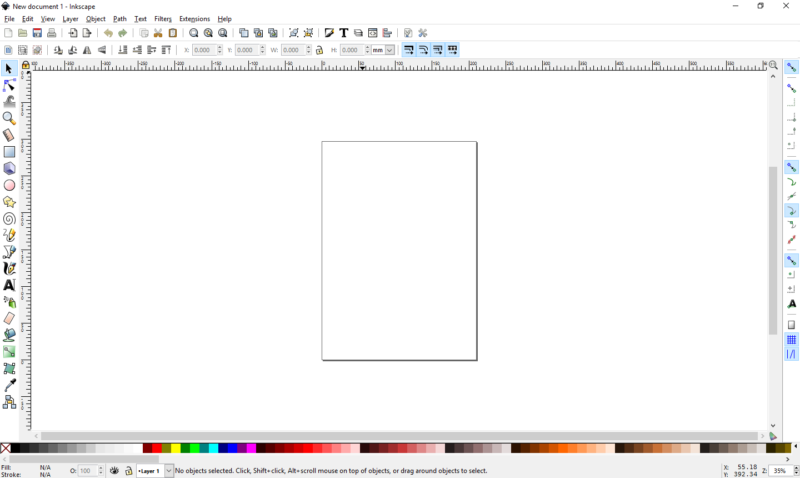Open the Path menu
This screenshot has width=800, height=478.
tap(120, 19)
